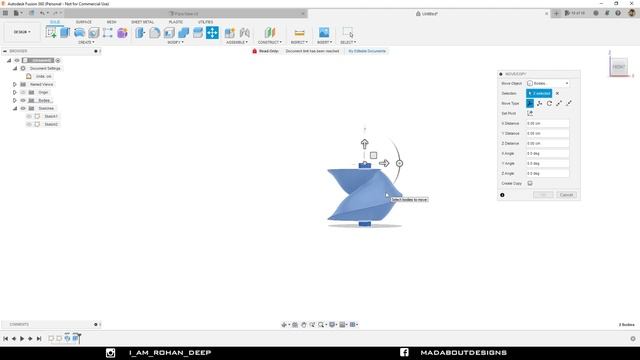Click the Select tool icon
Viewport: 640px width, 360px height.
(x=348, y=33)
